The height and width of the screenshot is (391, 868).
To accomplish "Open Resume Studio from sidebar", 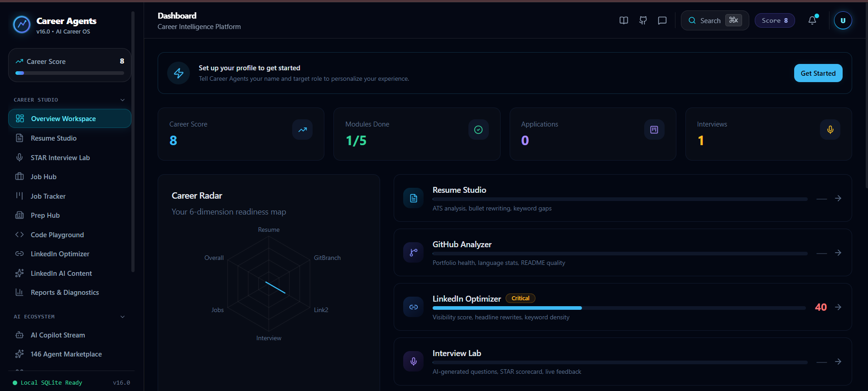I will click(x=70, y=138).
